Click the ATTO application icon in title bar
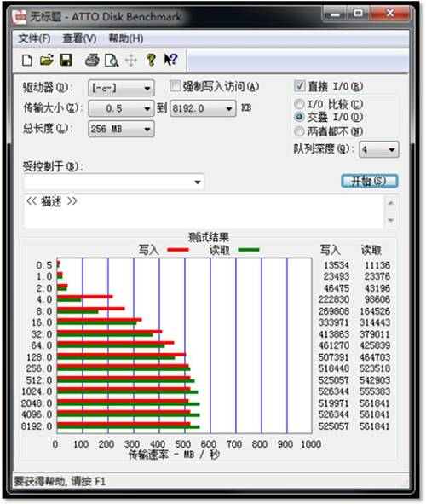426x504 pixels. (x=19, y=17)
